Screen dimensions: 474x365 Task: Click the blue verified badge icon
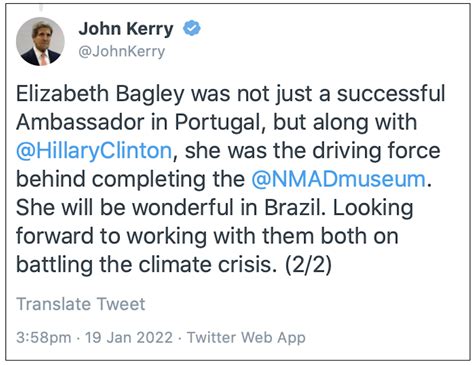192,28
